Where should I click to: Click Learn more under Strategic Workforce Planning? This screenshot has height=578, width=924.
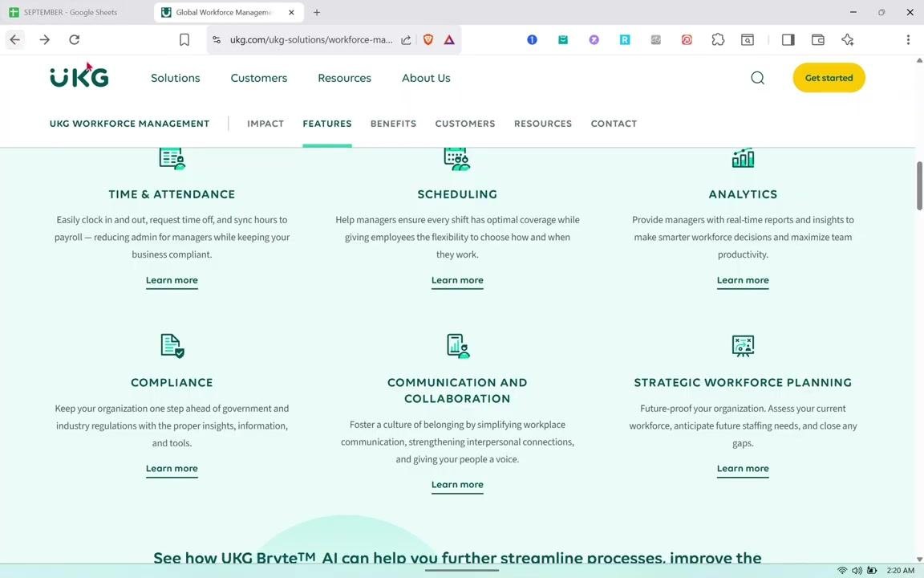(x=743, y=469)
